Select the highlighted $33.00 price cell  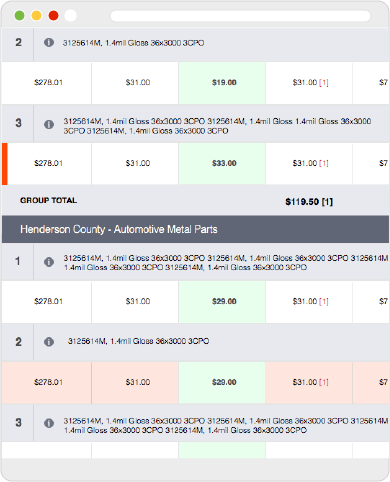pos(222,163)
